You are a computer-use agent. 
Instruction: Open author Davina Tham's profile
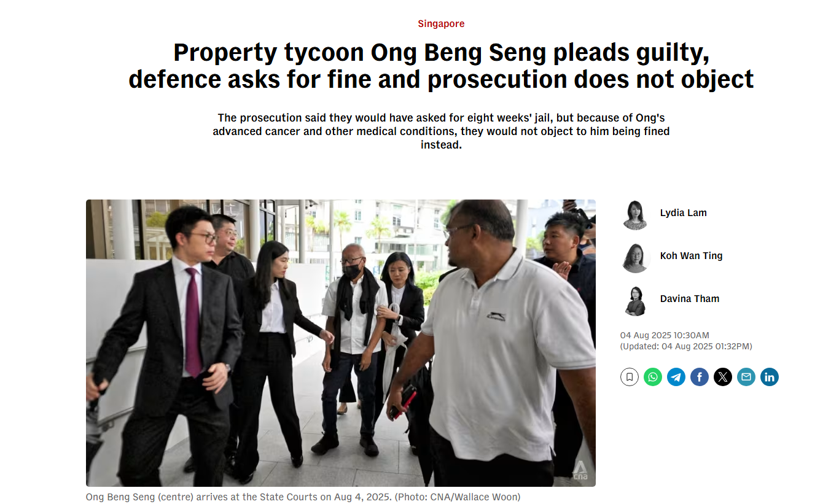tap(689, 299)
